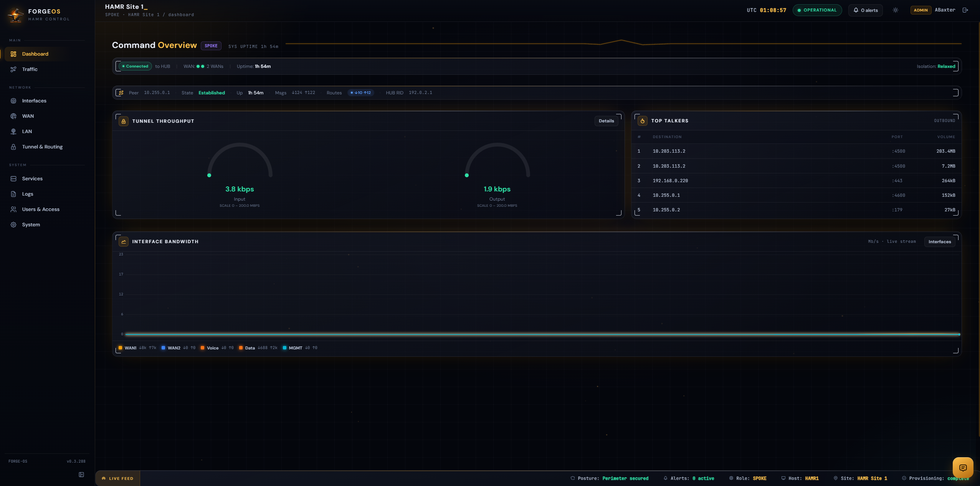The height and width of the screenshot is (486, 980).
Task: Open the chat support floating button
Action: pyautogui.click(x=963, y=468)
